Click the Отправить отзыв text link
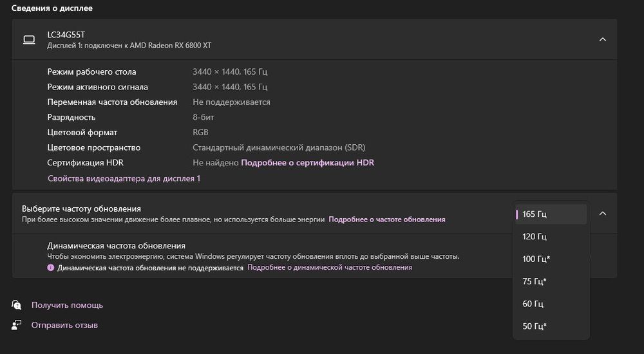This screenshot has height=354, width=644. pos(64,326)
